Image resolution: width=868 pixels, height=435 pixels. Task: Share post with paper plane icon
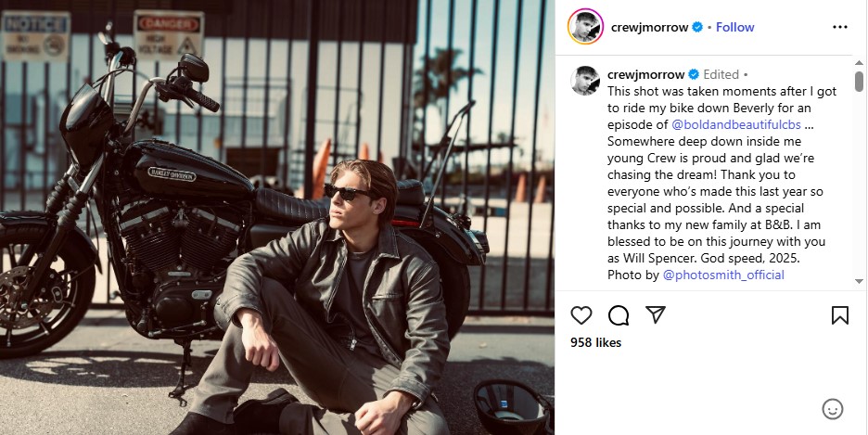pos(656,315)
